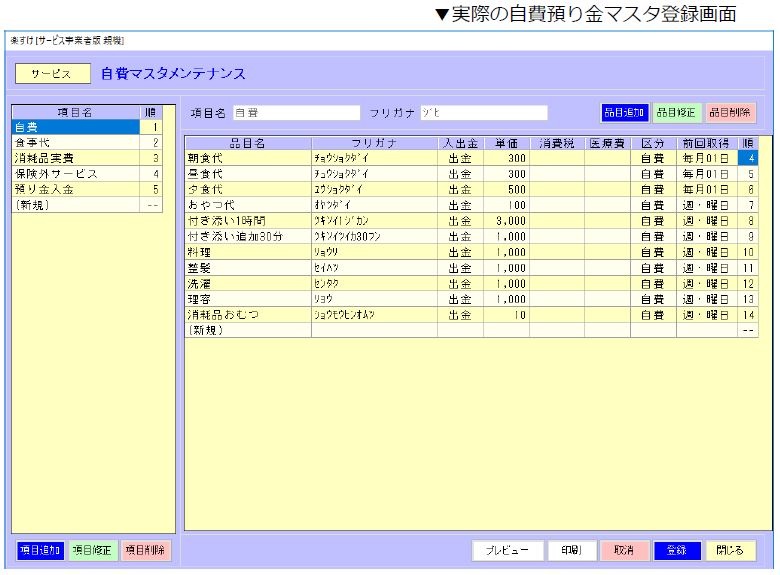Click the 項目追加 button

click(x=40, y=550)
